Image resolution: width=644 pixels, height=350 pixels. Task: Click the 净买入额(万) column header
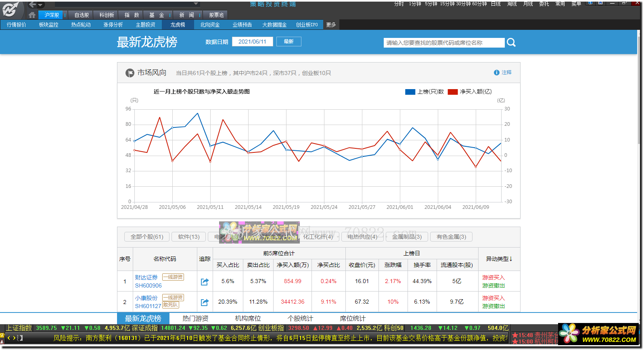293,265
